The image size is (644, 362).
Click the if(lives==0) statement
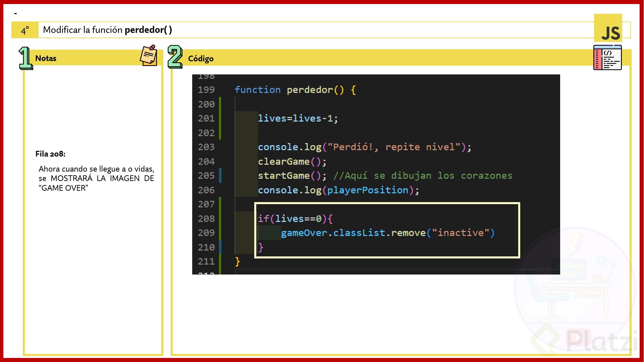(295, 219)
